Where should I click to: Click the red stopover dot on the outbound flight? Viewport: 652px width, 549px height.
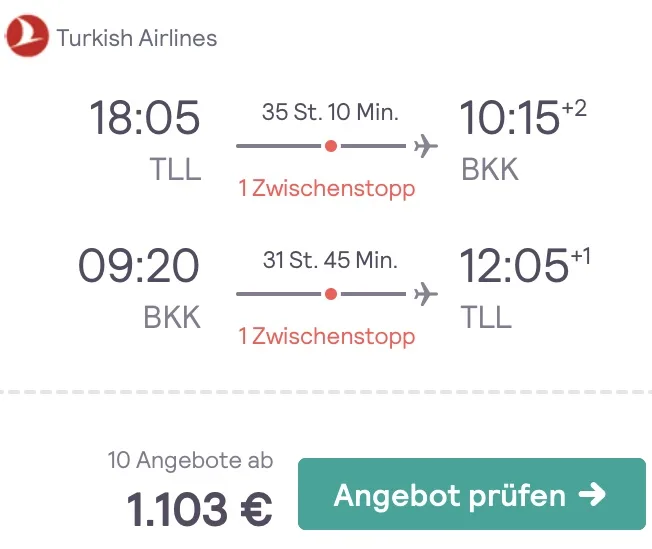point(331,147)
